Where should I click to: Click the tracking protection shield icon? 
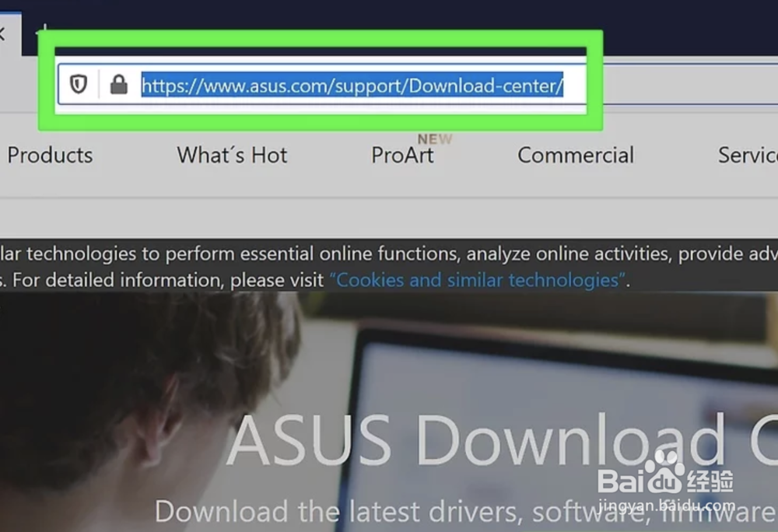tap(79, 84)
